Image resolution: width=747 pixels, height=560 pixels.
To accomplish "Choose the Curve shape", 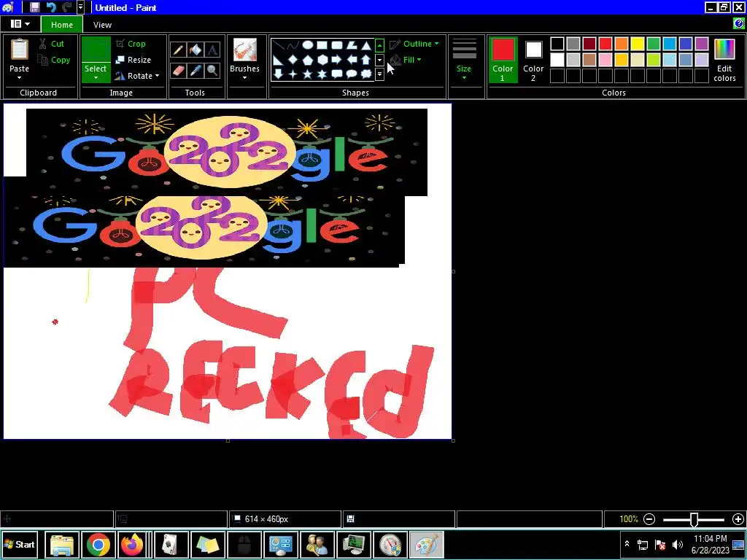I will click(x=293, y=45).
